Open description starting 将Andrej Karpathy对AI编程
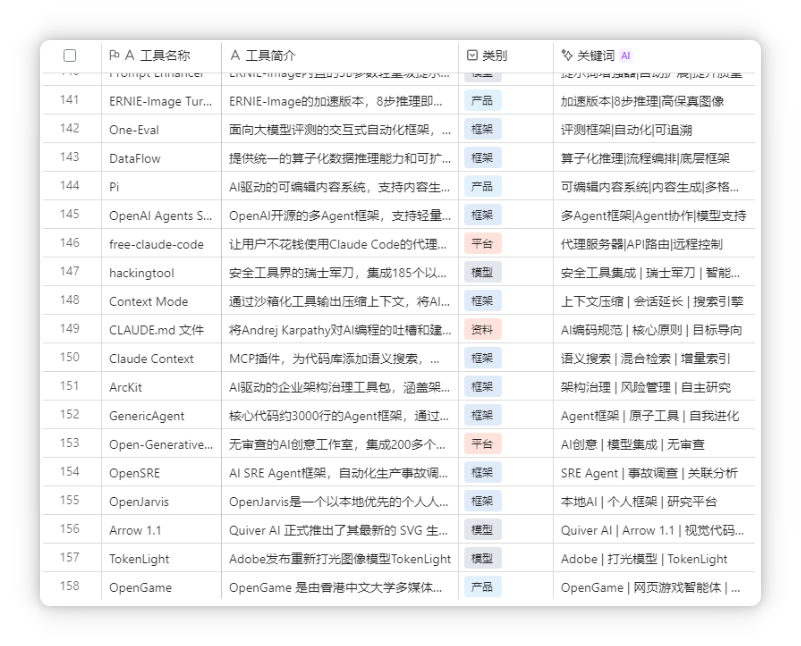Viewport: 801px width, 646px height. [340, 330]
